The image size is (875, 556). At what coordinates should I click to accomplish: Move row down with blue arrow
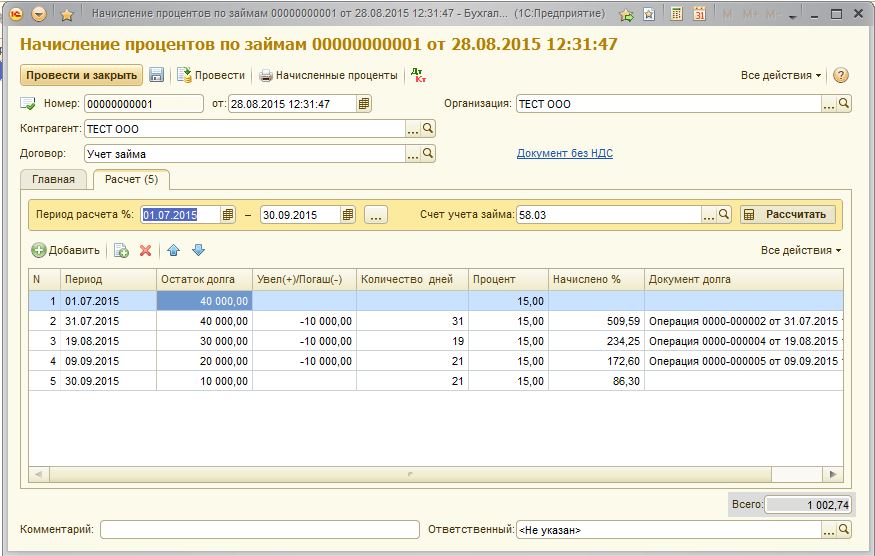pyautogui.click(x=198, y=250)
